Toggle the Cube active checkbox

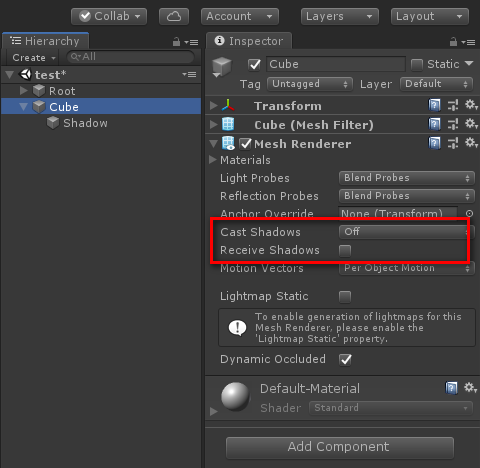[x=254, y=64]
